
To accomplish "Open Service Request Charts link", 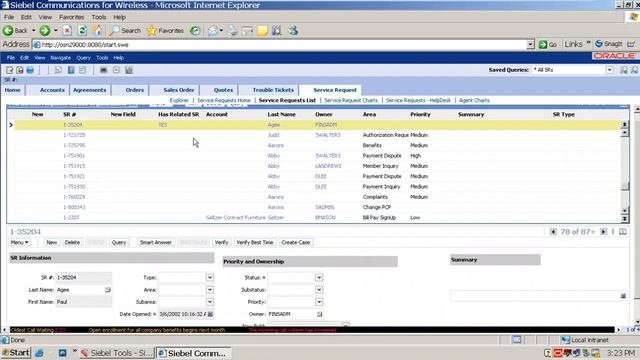I will tap(351, 100).
